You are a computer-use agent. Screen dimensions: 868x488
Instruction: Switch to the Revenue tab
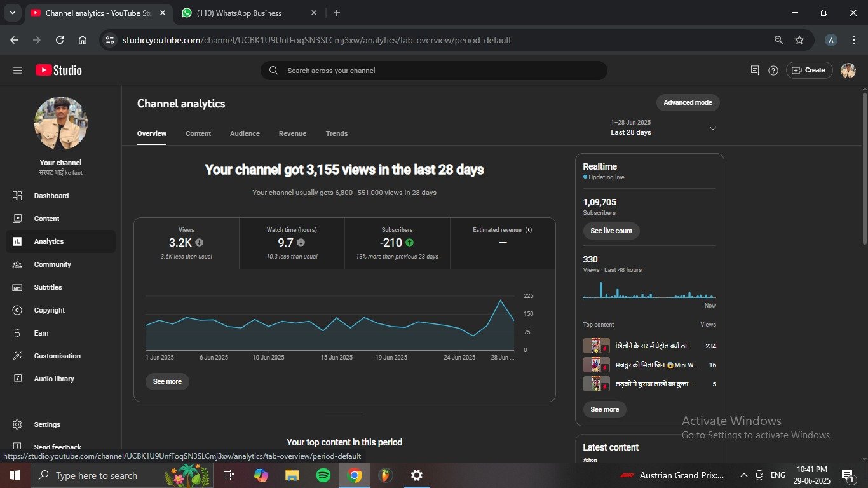[x=292, y=133]
